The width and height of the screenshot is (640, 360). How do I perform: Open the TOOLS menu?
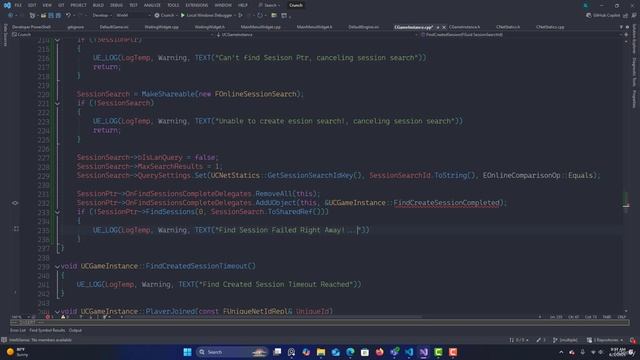click(173, 5)
